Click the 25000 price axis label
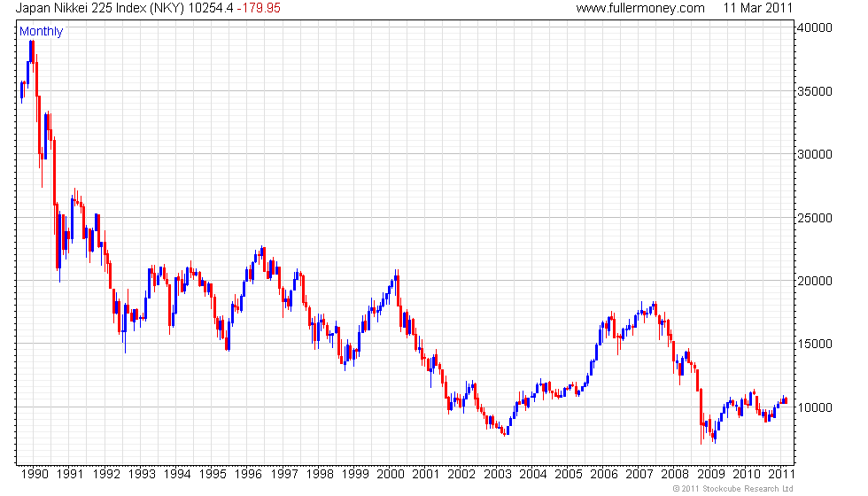 [x=814, y=218]
